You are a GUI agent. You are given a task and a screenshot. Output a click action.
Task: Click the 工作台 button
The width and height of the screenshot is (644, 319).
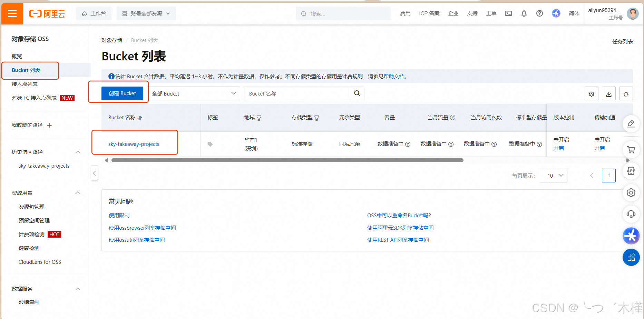(94, 13)
